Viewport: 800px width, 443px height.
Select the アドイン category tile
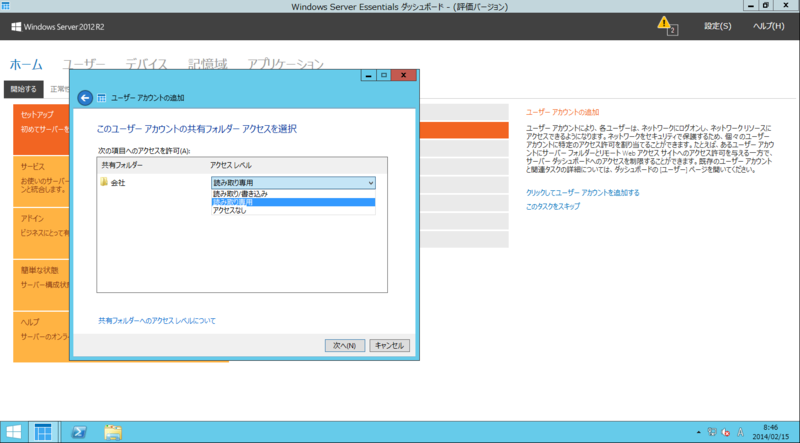pyautogui.click(x=41, y=233)
